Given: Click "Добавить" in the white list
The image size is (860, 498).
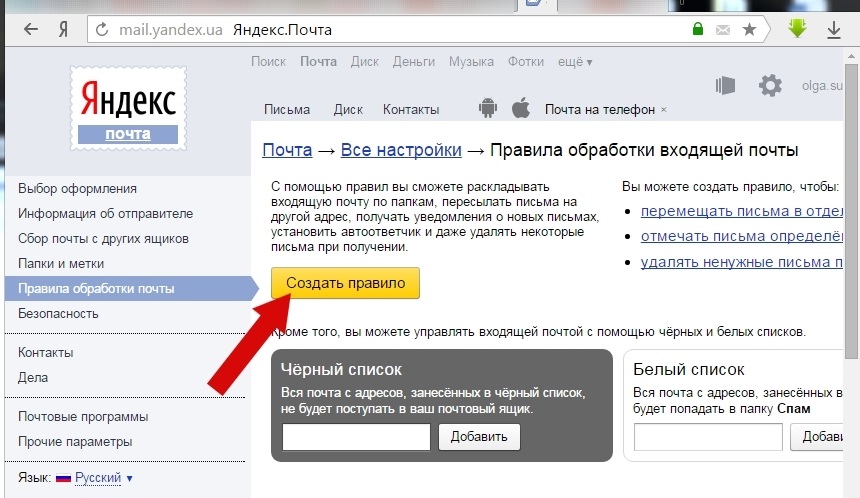Looking at the screenshot, I should (817, 437).
